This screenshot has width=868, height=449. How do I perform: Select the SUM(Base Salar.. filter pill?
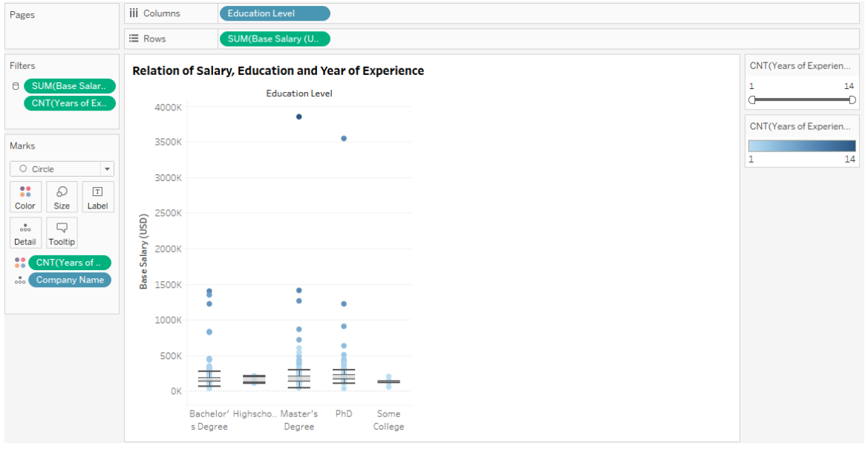tap(70, 85)
